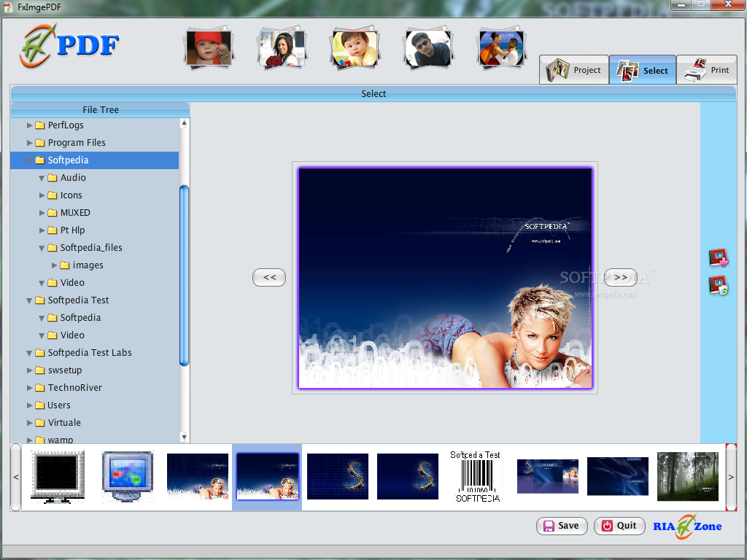Image resolution: width=747 pixels, height=560 pixels.
Task: Select the highlighted woman wallpaper thumbnail
Action: tap(267, 477)
